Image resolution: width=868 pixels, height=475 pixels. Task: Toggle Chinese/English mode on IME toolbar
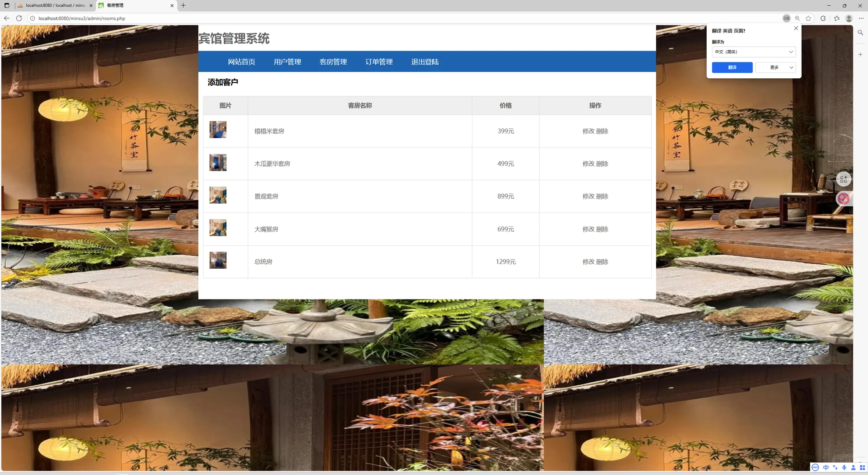(826, 468)
